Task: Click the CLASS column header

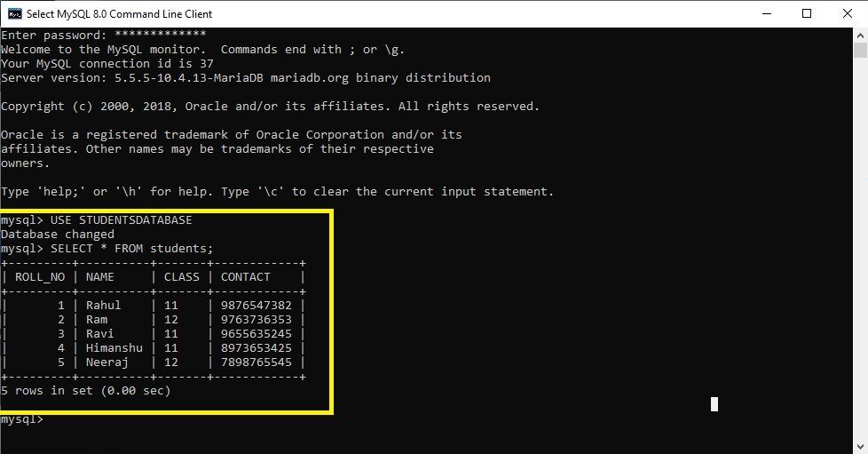Action: 181,277
